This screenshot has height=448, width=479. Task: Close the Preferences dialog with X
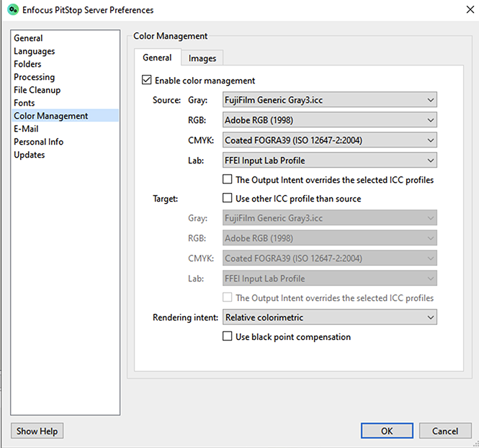click(470, 10)
